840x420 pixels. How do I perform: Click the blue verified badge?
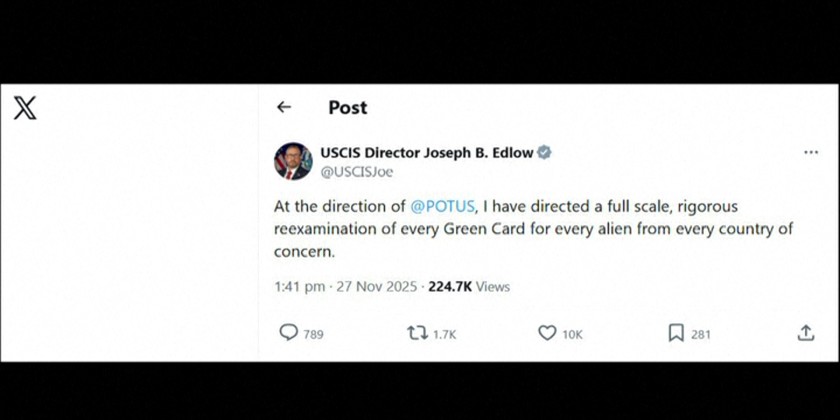point(545,153)
